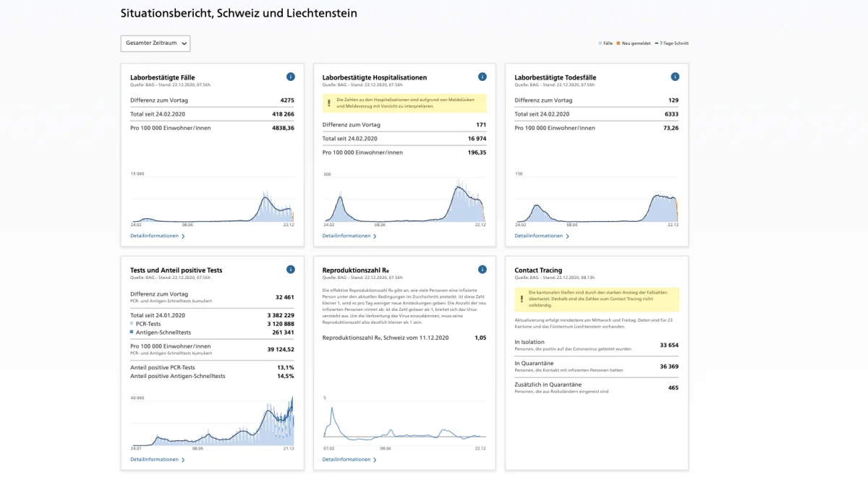Click Antigen-Schnelltests value 261 341

[x=283, y=333]
